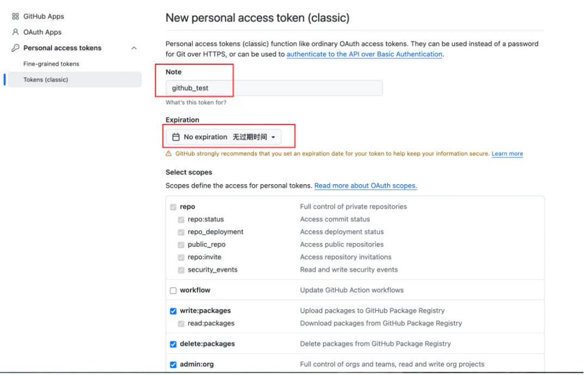Click the GitHub Apps grid icon
Image resolution: width=588 pixels, height=375 pixels.
[15, 16]
